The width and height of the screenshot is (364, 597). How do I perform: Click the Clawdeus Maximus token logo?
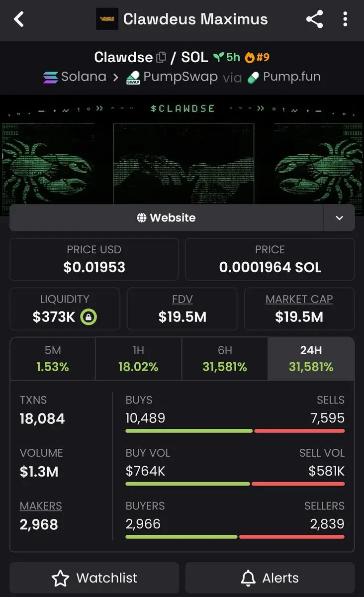(x=107, y=19)
